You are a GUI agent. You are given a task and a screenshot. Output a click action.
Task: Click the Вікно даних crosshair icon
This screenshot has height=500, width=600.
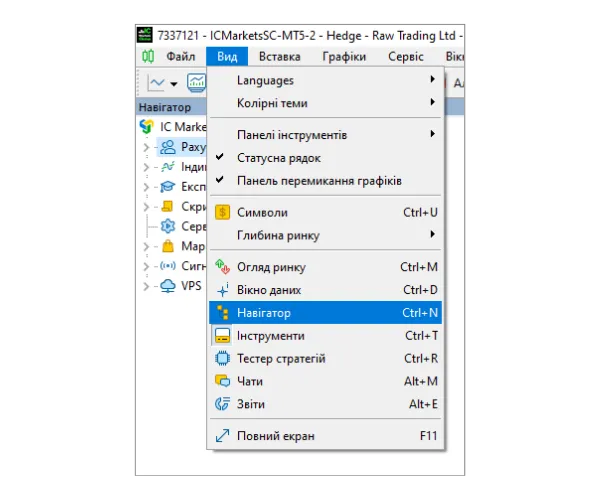pyautogui.click(x=223, y=290)
